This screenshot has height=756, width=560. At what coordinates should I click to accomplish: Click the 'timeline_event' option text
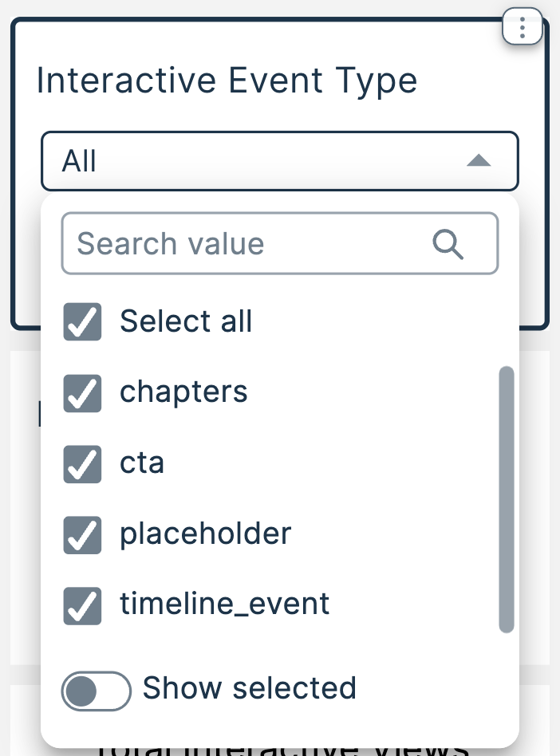(224, 604)
